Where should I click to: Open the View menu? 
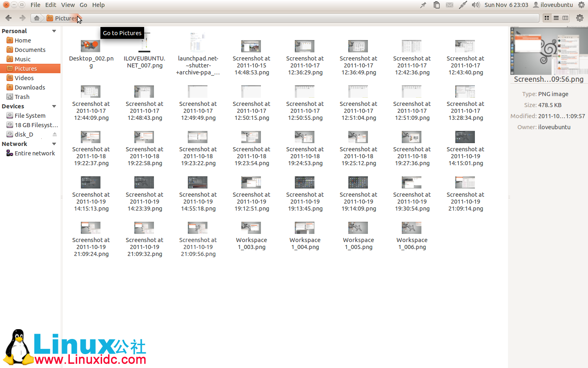[68, 4]
